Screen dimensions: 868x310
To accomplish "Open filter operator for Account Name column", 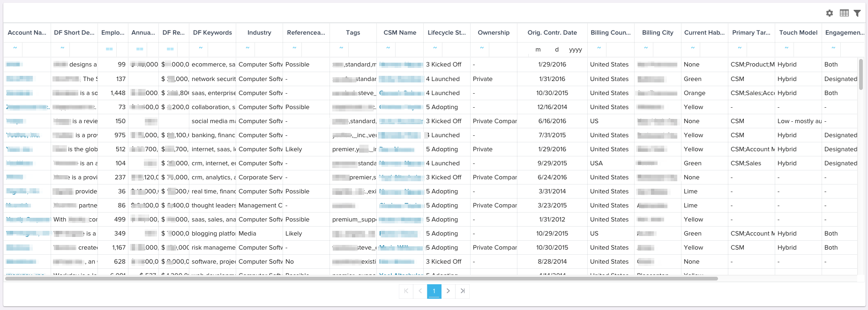I will pyautogui.click(x=15, y=48).
